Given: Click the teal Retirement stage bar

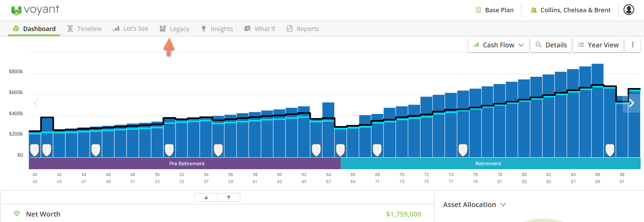Looking at the screenshot, I should point(488,164).
